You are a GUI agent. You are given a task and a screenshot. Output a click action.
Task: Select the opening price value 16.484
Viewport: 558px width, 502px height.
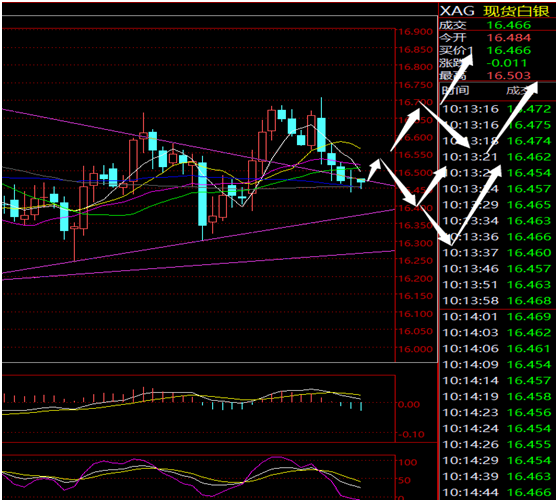point(509,37)
